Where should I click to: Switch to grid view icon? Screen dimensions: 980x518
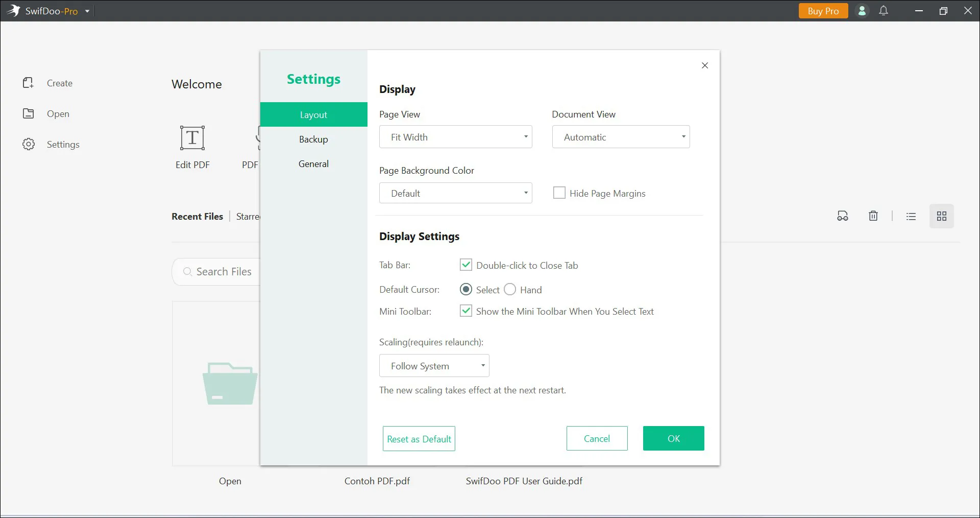click(941, 216)
